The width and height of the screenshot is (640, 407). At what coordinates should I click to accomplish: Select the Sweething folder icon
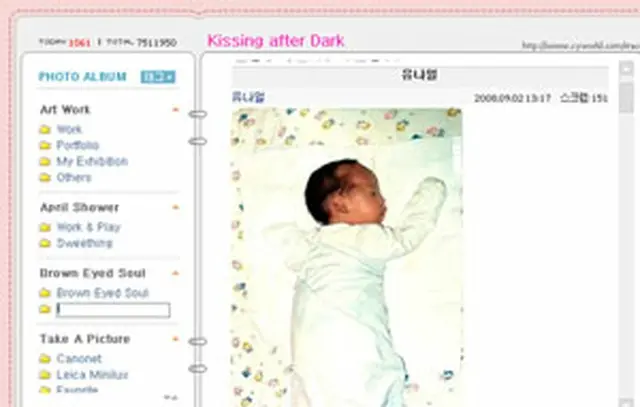tap(45, 243)
